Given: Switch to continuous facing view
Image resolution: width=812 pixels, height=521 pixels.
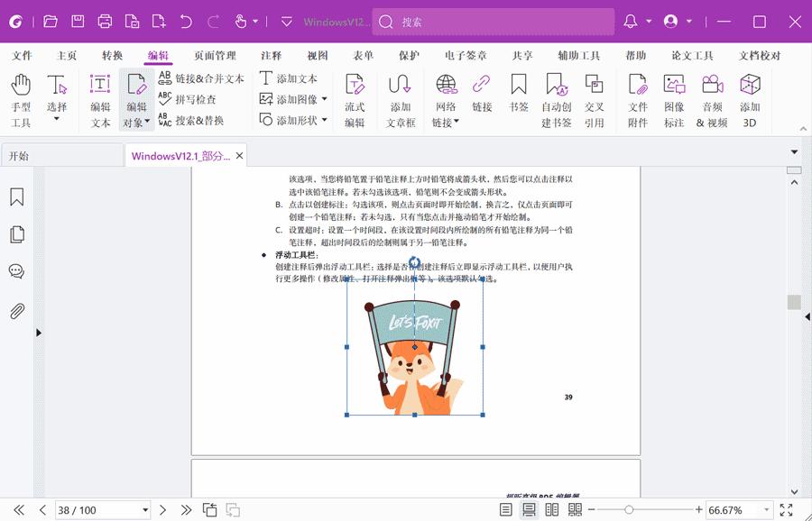Looking at the screenshot, I should (x=575, y=509).
